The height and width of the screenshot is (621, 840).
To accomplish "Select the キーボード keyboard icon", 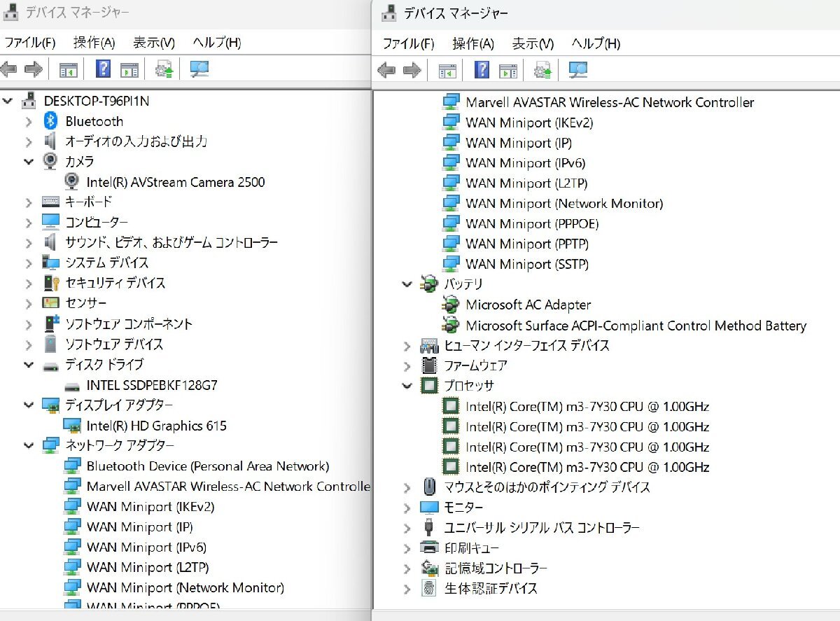I will [50, 202].
